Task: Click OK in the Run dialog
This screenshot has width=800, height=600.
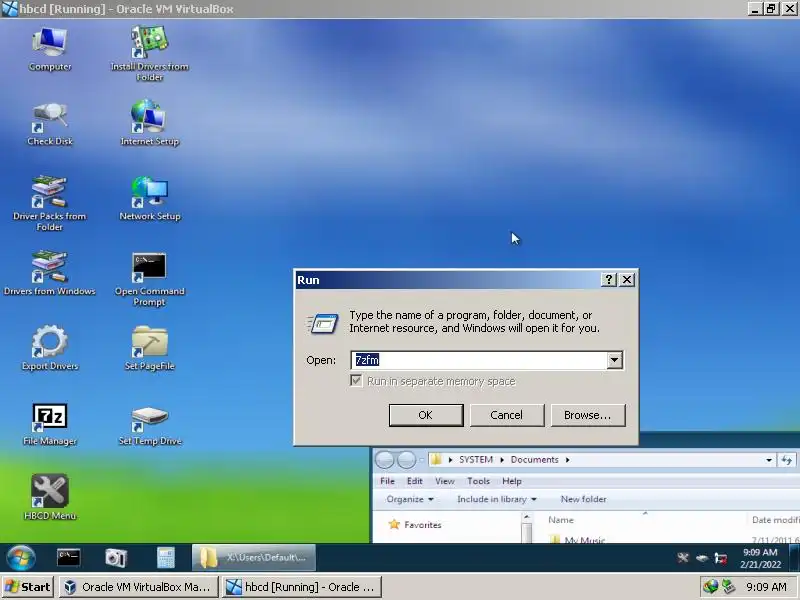Action: click(426, 415)
